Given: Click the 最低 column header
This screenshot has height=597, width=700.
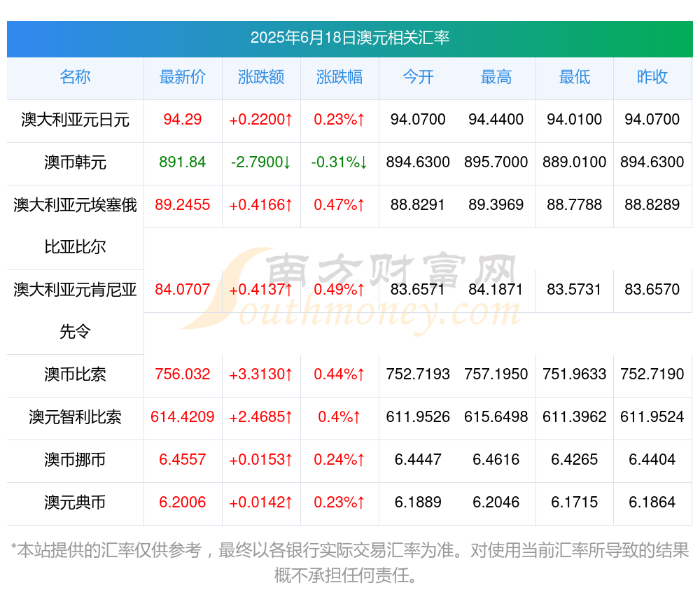Looking at the screenshot, I should tap(575, 77).
